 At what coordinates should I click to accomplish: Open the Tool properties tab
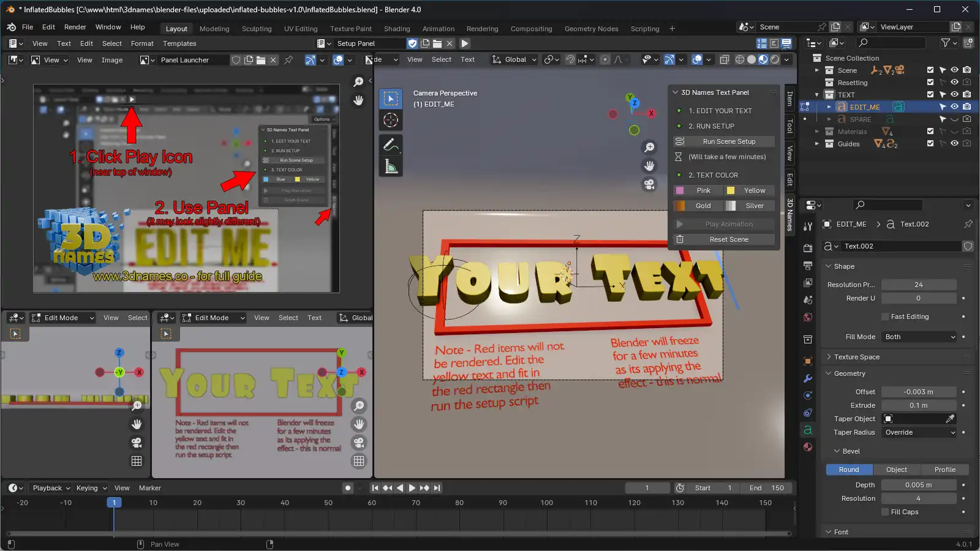tap(808, 226)
